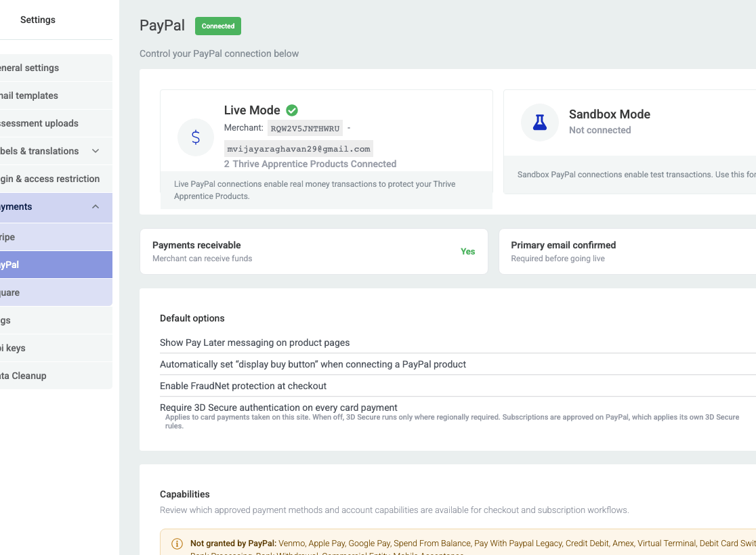Click the Payments receivable 'Yes' value
756x555 pixels.
click(467, 252)
